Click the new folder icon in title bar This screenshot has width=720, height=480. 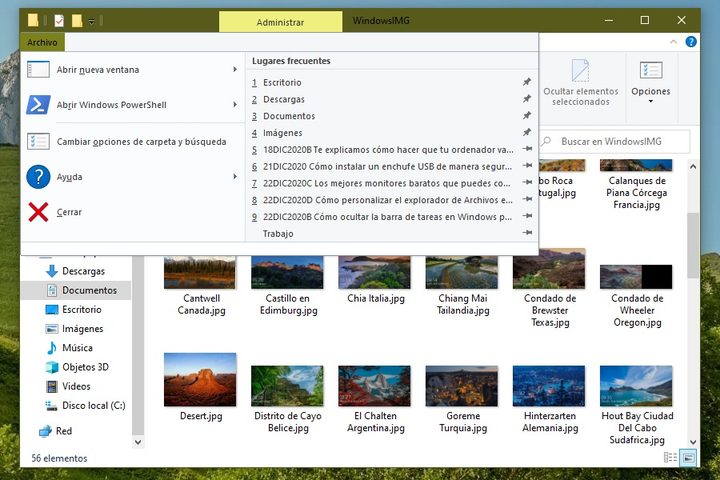[x=77, y=21]
